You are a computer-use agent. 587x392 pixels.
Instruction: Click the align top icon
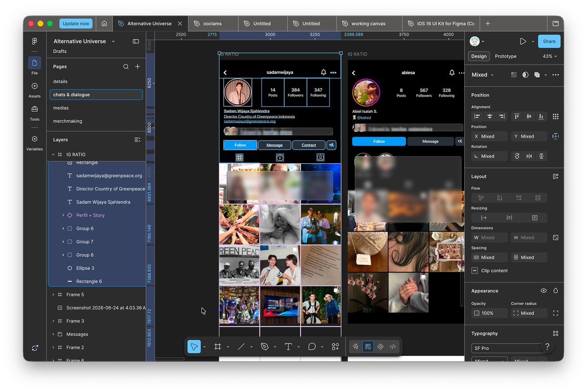pos(517,116)
